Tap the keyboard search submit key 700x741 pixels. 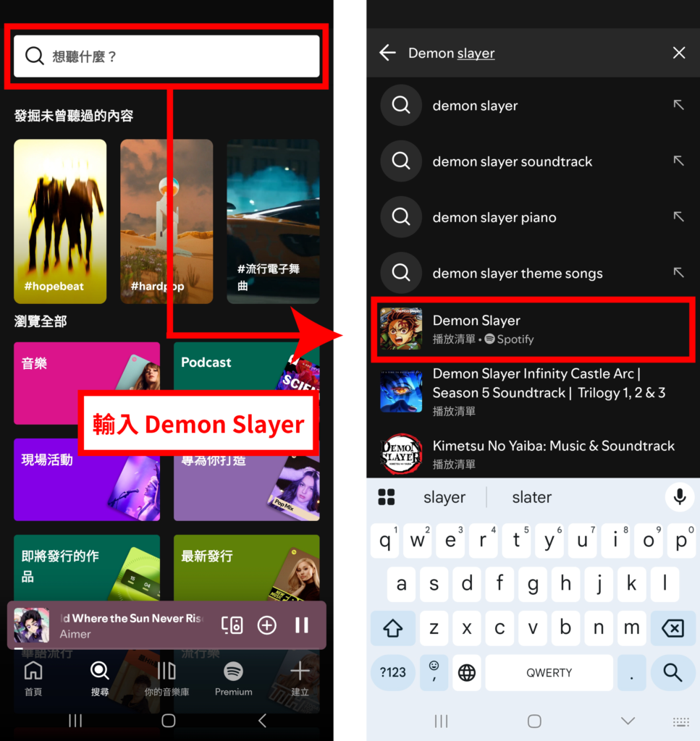(672, 672)
